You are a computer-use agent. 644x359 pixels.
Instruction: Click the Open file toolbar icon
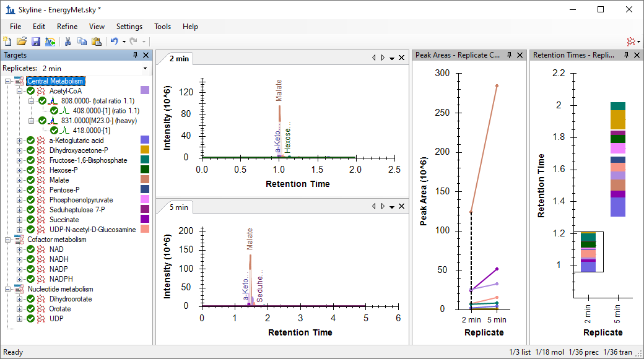22,41
